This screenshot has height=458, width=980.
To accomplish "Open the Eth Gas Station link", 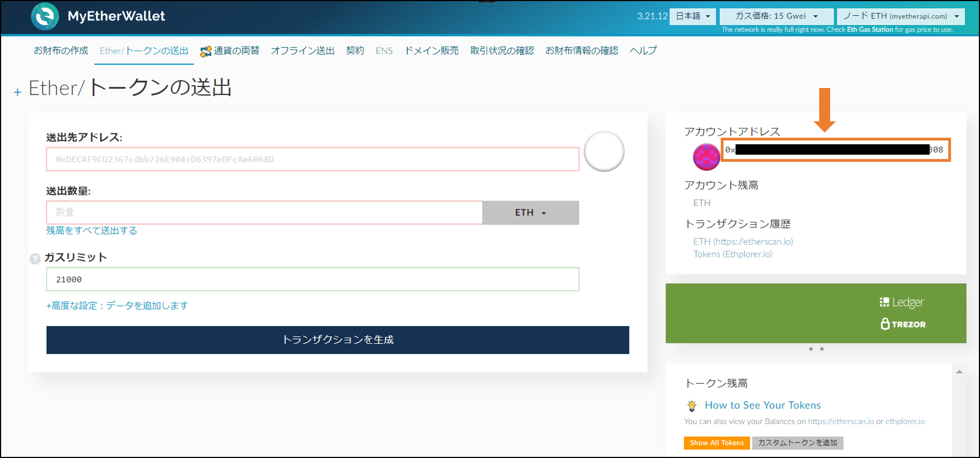I will pos(870,30).
